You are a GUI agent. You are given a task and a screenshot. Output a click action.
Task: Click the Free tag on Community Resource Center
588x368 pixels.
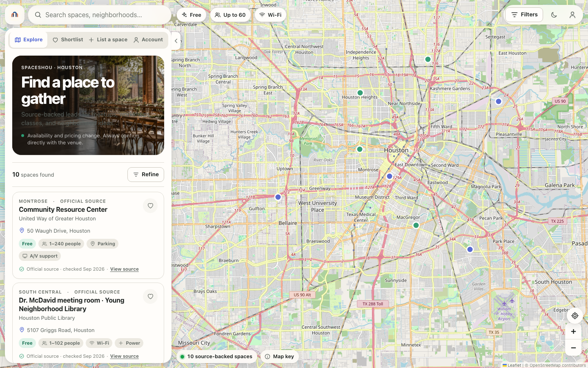27,244
